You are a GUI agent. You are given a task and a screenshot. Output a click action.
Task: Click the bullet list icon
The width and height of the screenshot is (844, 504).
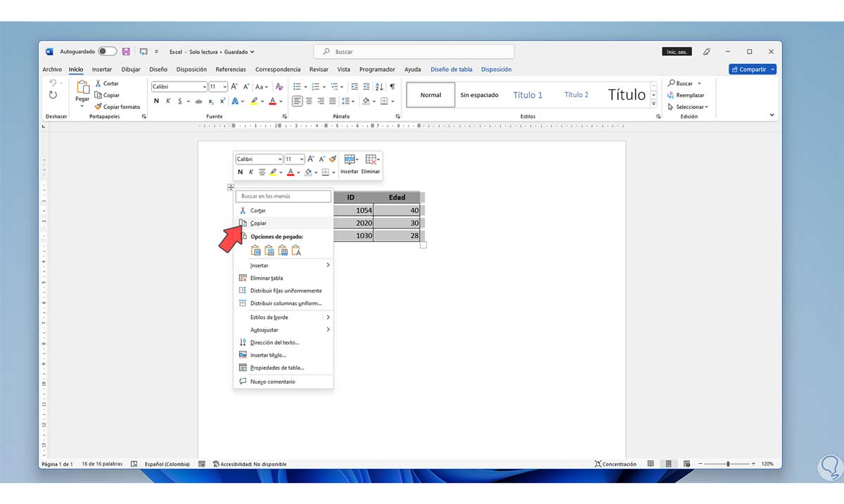(x=296, y=86)
